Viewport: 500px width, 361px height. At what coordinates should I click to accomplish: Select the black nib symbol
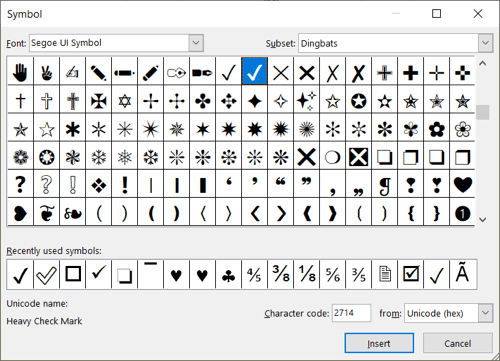[x=202, y=71]
